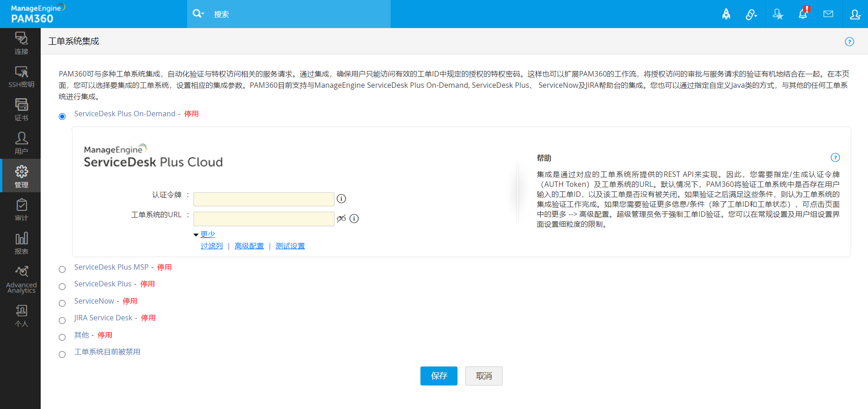Select the ServiceNow radio option

(62, 304)
